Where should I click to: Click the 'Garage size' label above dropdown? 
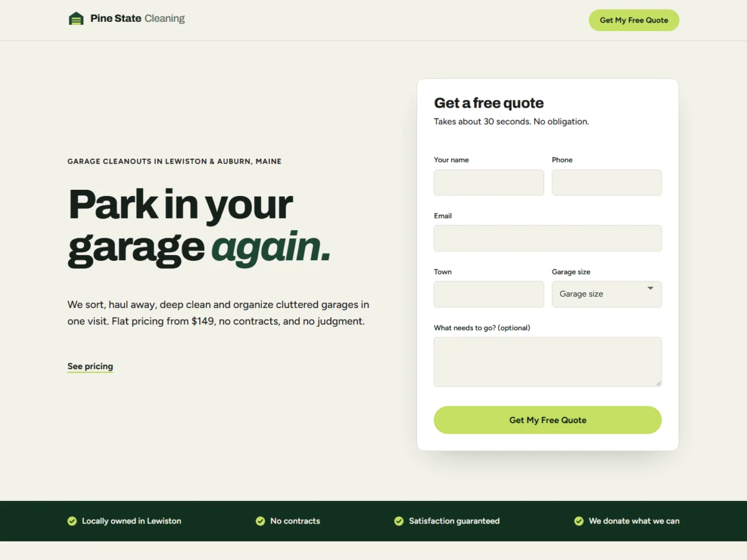pos(571,272)
